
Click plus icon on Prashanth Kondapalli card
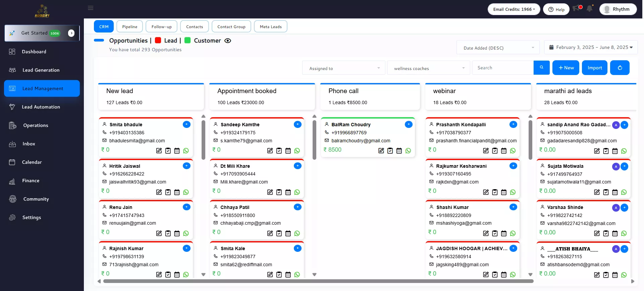(x=513, y=124)
